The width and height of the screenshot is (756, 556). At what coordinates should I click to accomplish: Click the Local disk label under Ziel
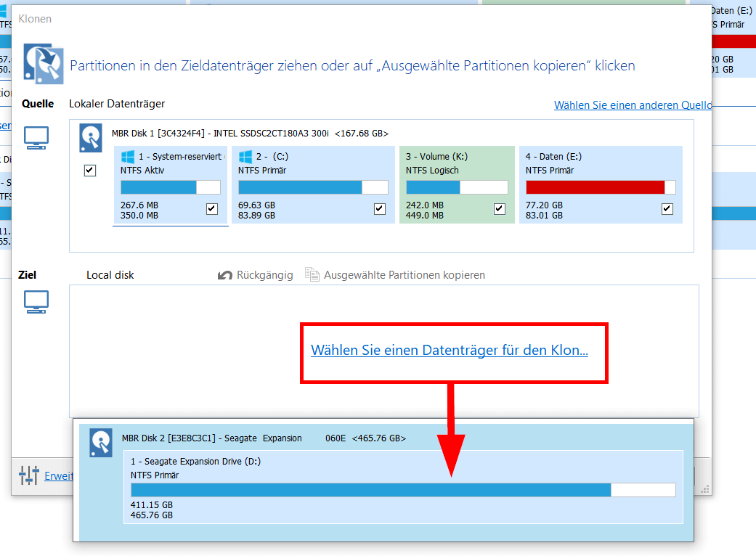pyautogui.click(x=110, y=275)
